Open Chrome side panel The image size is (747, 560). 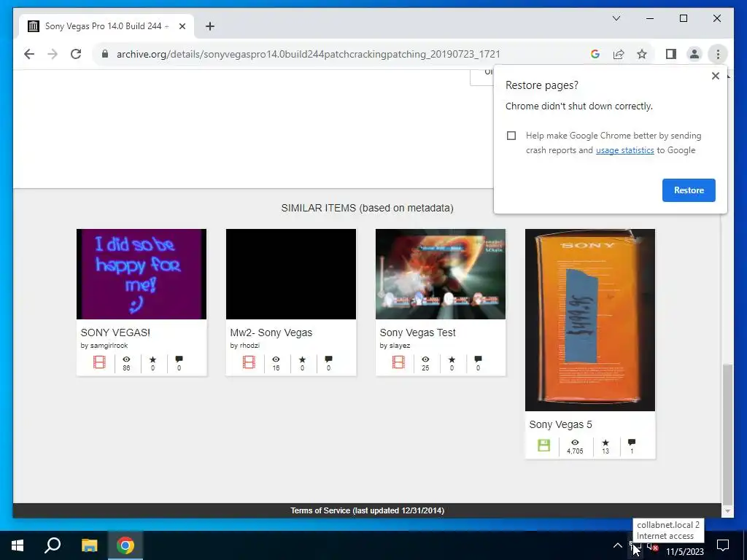tap(671, 54)
